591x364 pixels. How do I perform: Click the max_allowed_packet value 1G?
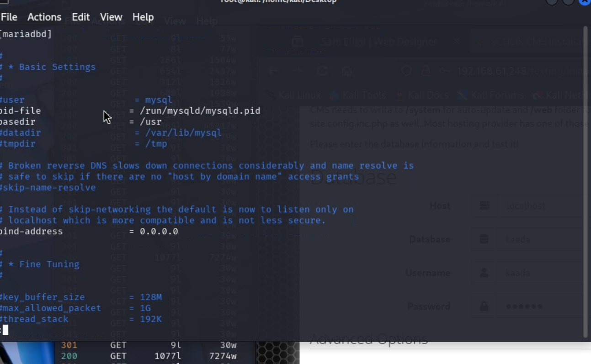(x=145, y=308)
